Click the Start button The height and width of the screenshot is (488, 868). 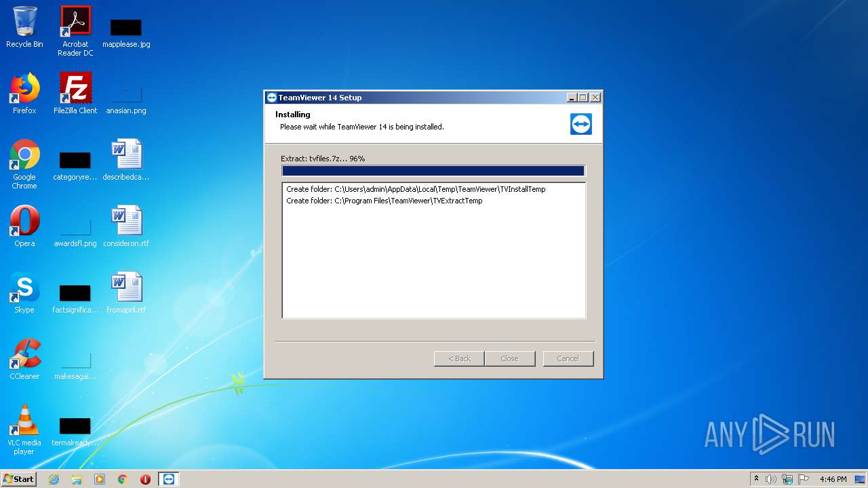click(x=19, y=479)
